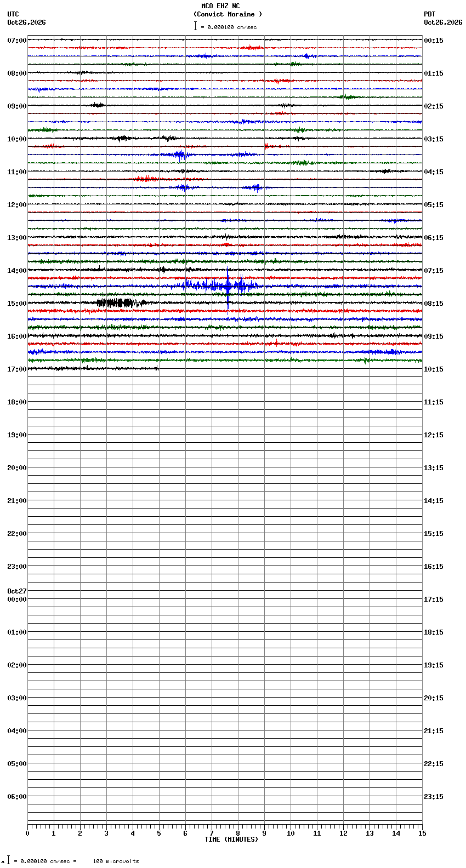Click the '00:00' UTC time label
This screenshot has height=868, width=466.
coord(17,599)
